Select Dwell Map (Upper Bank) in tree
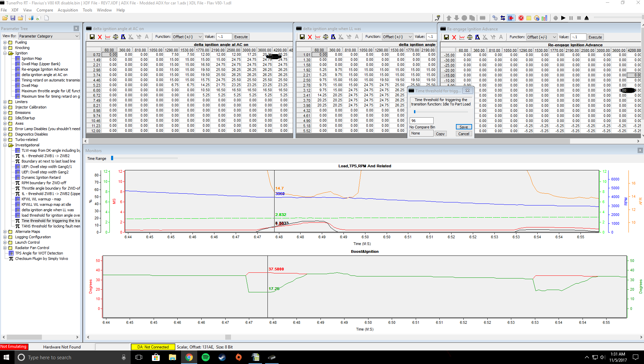The height and width of the screenshot is (364, 644). [41, 64]
